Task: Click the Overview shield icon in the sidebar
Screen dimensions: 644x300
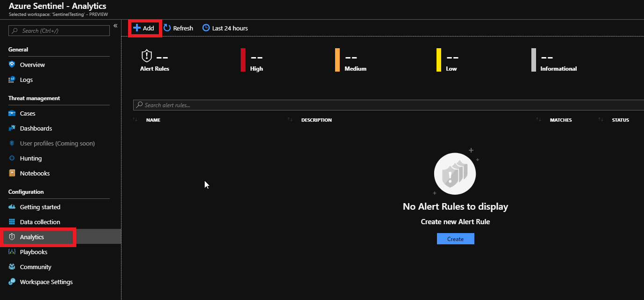Action: coord(12,65)
